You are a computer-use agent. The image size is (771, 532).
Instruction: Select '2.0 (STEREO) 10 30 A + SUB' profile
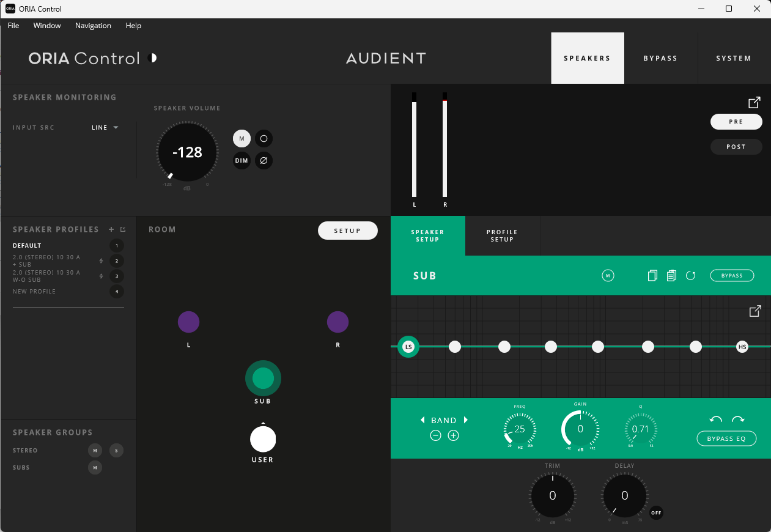[x=46, y=261]
